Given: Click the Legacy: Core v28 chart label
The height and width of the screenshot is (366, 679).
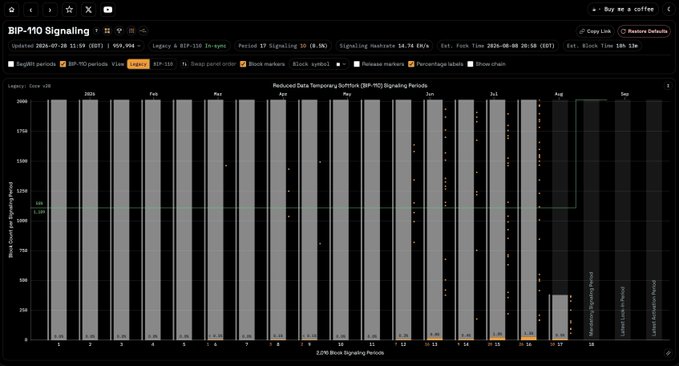Looking at the screenshot, I should pyautogui.click(x=29, y=86).
